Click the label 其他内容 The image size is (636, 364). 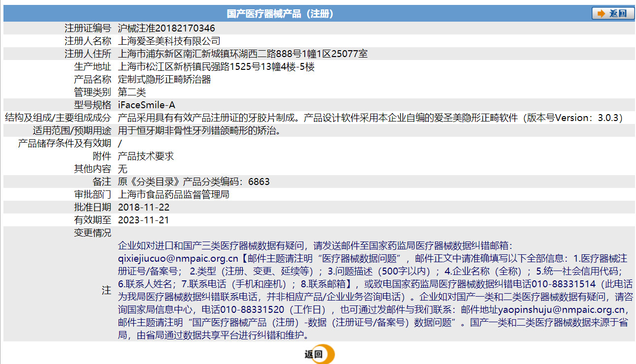click(93, 169)
